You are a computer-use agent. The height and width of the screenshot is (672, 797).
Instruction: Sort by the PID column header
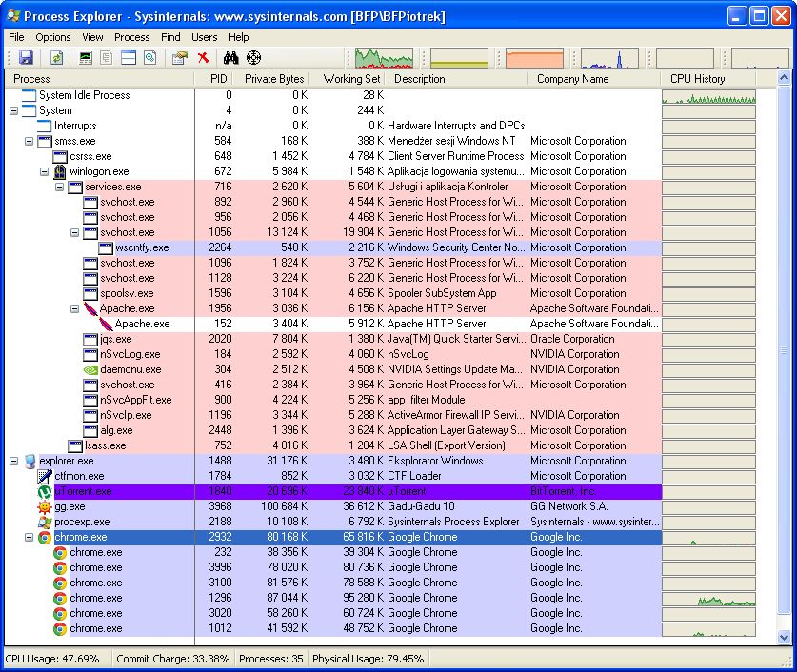pos(213,79)
